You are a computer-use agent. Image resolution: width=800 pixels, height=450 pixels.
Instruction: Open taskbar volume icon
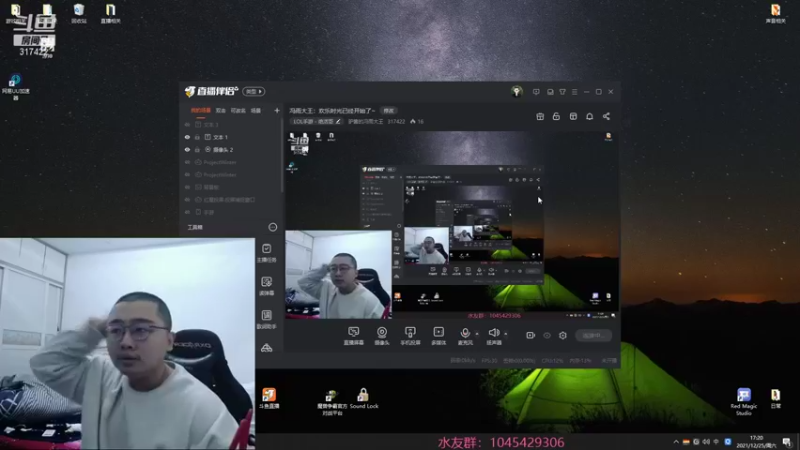(706, 442)
